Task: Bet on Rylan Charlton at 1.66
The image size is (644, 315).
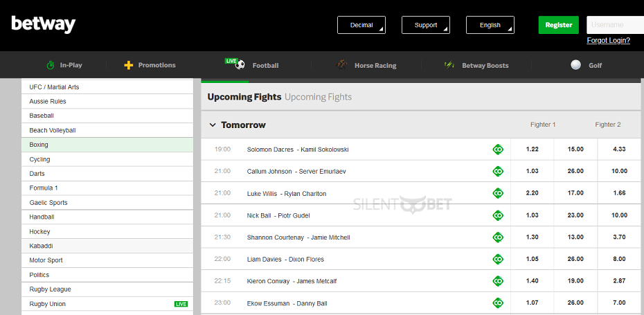Action: pyautogui.click(x=619, y=193)
